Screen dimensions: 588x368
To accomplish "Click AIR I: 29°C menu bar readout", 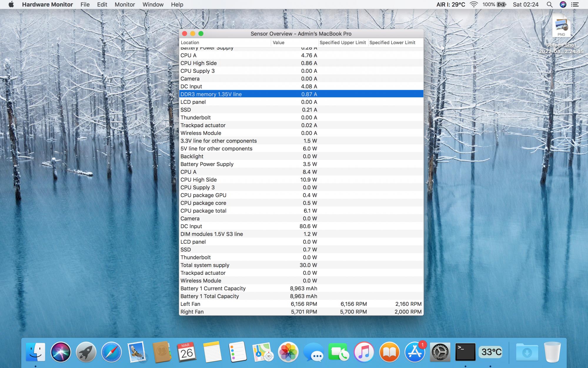I will coord(450,4).
